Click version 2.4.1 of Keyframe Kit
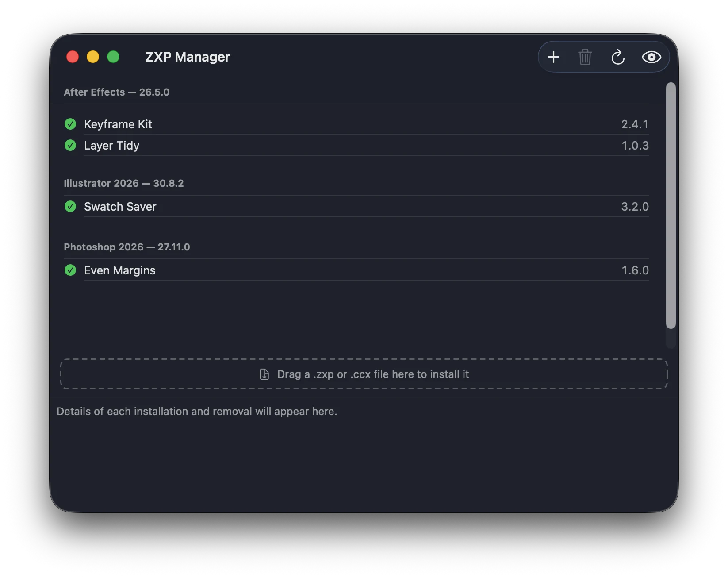This screenshot has height=578, width=728. (x=635, y=124)
